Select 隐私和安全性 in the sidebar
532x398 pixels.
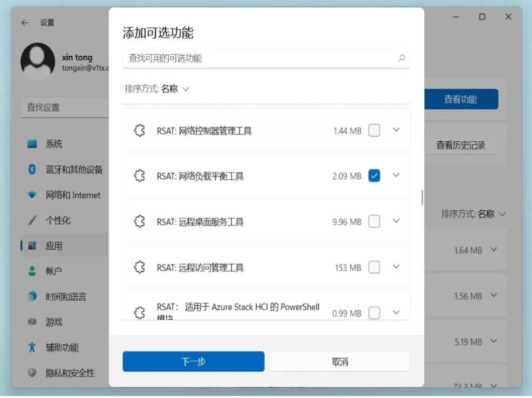coord(69,372)
